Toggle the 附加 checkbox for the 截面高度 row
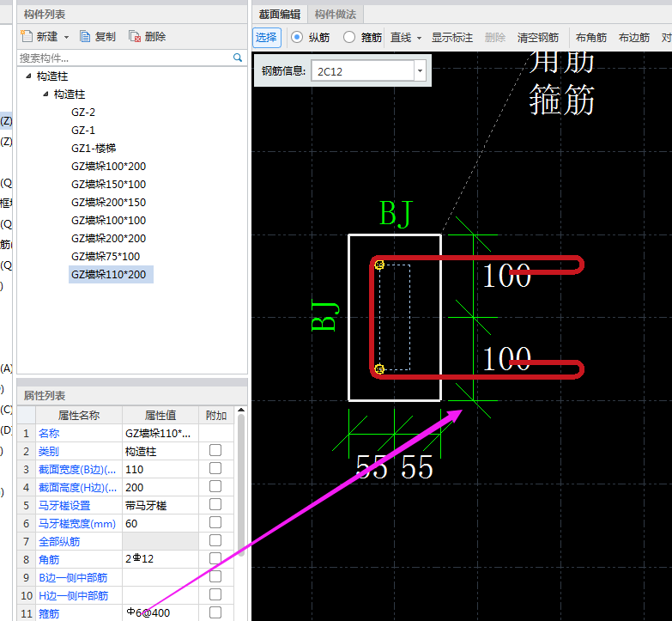Image resolution: width=672 pixels, height=621 pixels. 215,486
